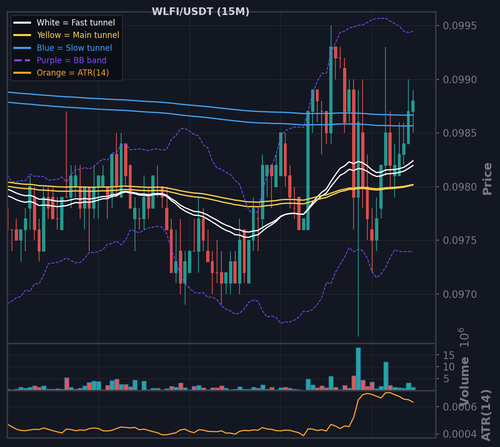Click the volume axis label 15
The height and width of the screenshot is (447, 500).
[x=449, y=355]
